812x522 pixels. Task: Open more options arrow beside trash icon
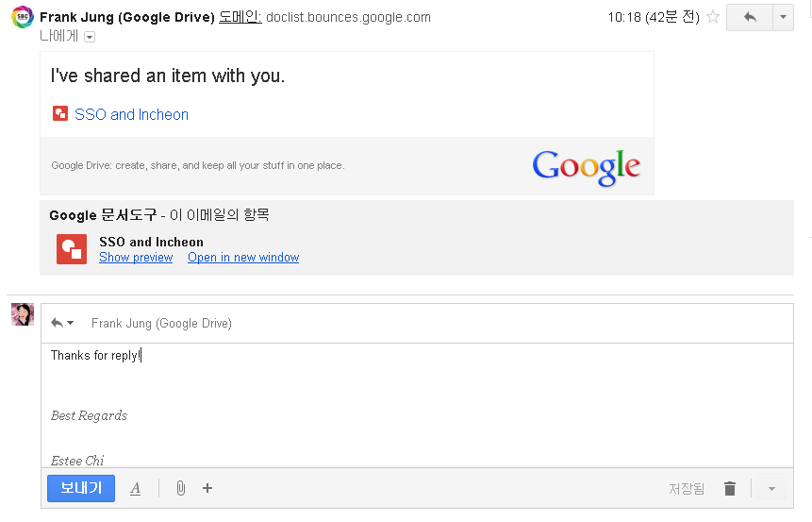(771, 488)
